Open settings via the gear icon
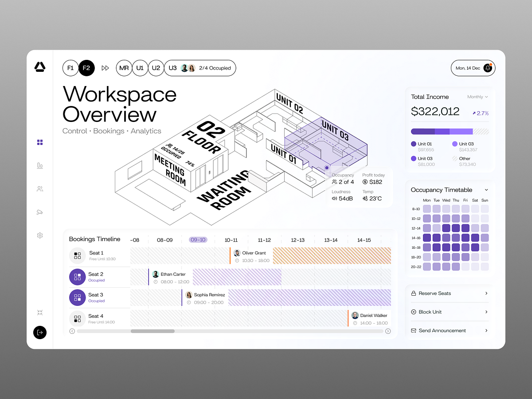Image resolution: width=532 pixels, height=399 pixels. (x=40, y=235)
